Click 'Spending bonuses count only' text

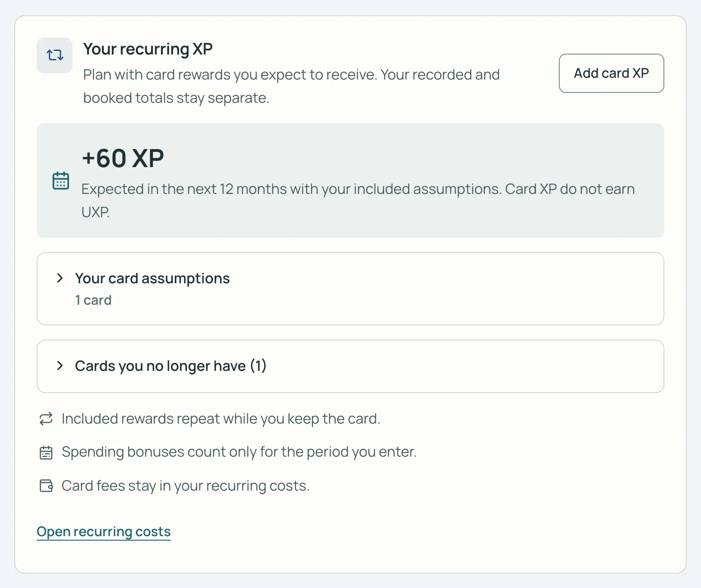click(x=239, y=452)
